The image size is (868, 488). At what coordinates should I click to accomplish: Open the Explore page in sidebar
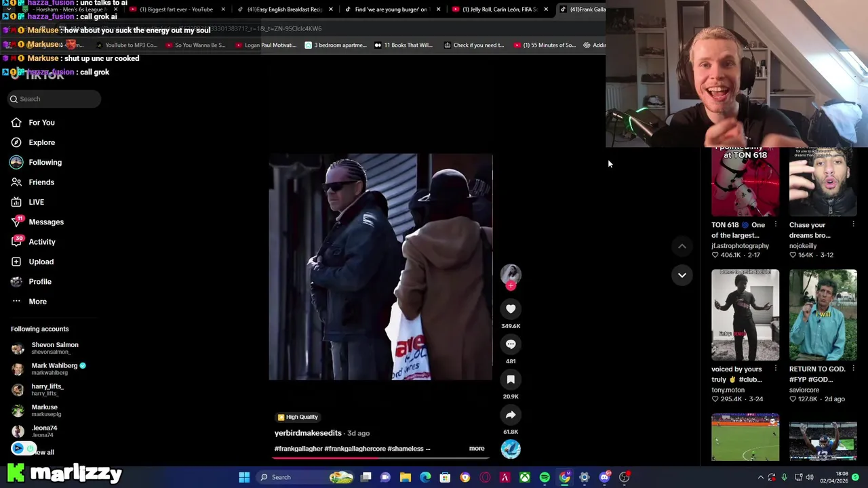pos(33,142)
